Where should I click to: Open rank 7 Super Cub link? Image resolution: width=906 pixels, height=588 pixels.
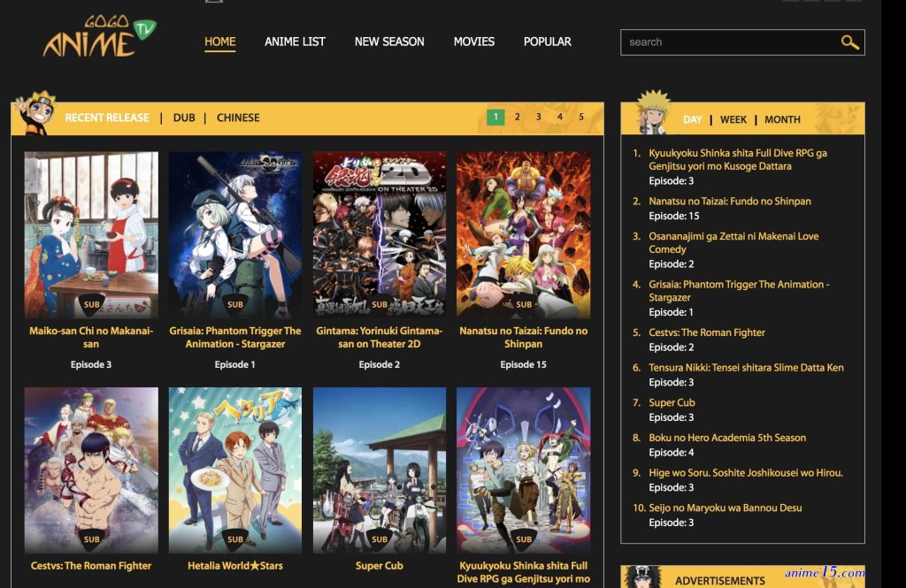coord(672,402)
